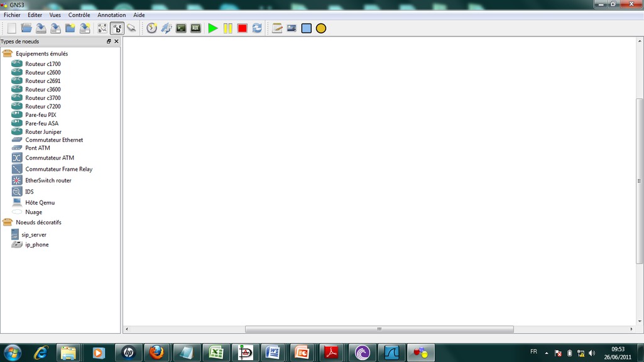This screenshot has height=362, width=644.
Task: Click the Import/Export startup configs icon
Action: [x=166, y=28]
